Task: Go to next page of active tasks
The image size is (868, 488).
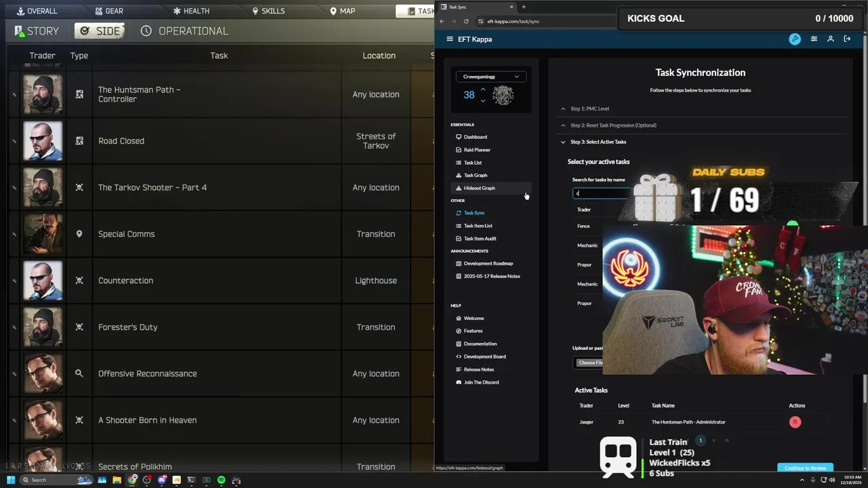Action: pyautogui.click(x=713, y=441)
